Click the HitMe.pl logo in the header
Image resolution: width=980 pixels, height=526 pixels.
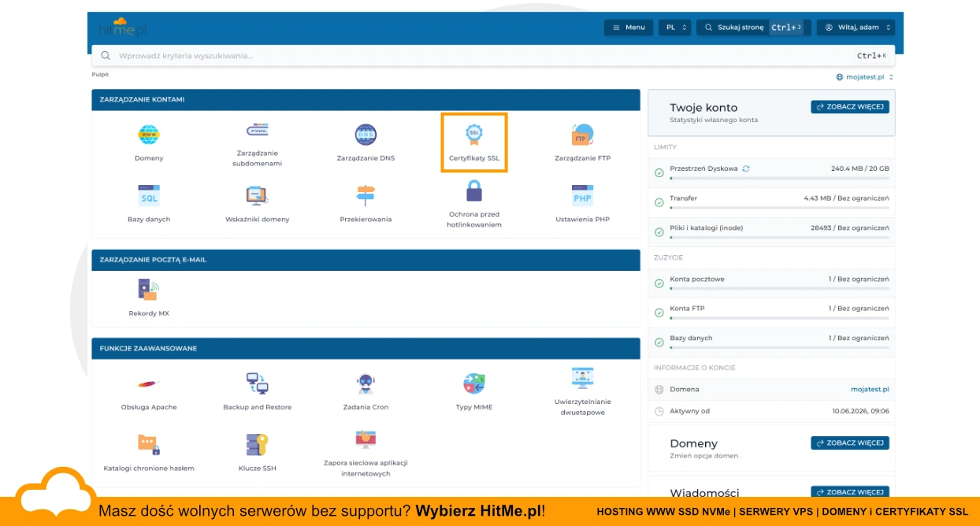[122, 28]
